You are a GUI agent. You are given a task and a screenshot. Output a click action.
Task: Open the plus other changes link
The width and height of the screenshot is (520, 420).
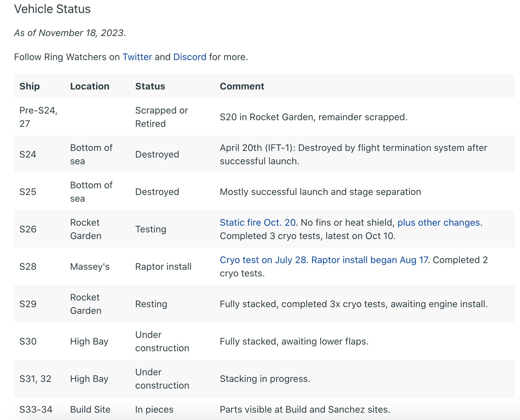tap(439, 223)
